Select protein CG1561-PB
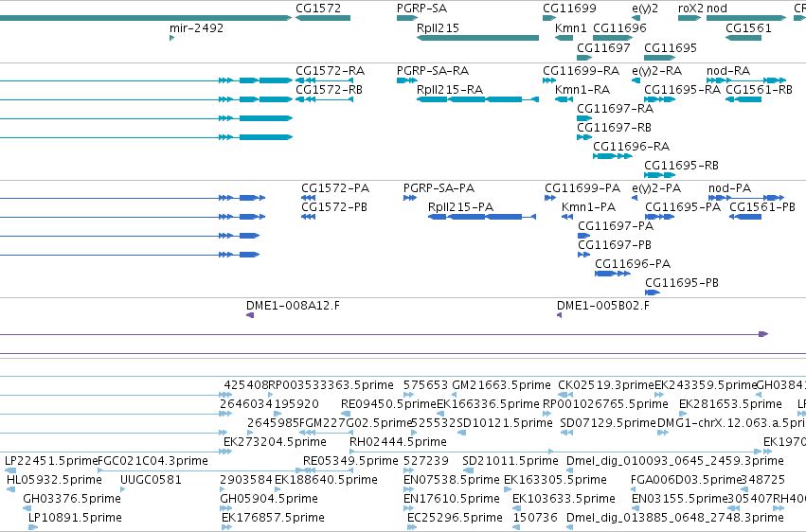The width and height of the screenshot is (806, 532). tap(762, 207)
